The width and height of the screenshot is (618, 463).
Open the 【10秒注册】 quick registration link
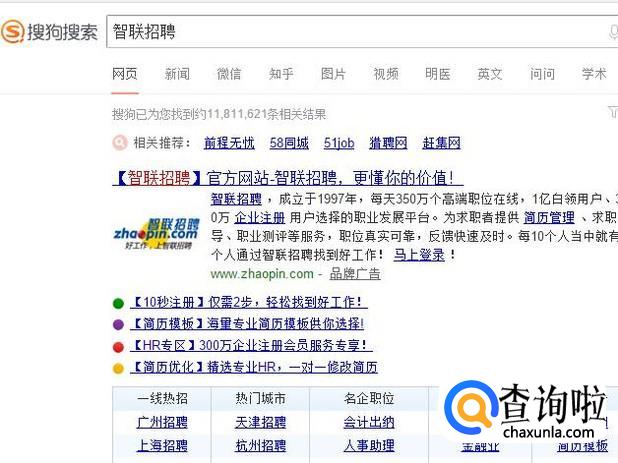pyautogui.click(x=249, y=303)
